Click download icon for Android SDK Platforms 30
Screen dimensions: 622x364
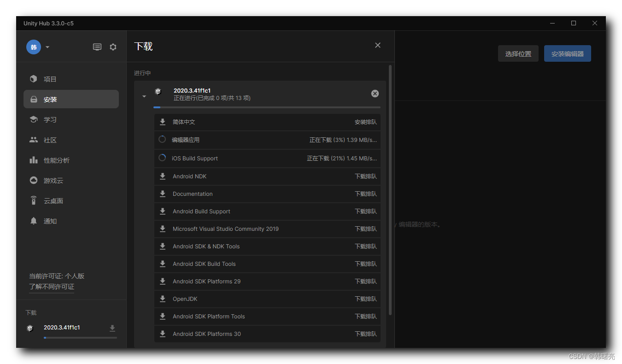pyautogui.click(x=163, y=334)
